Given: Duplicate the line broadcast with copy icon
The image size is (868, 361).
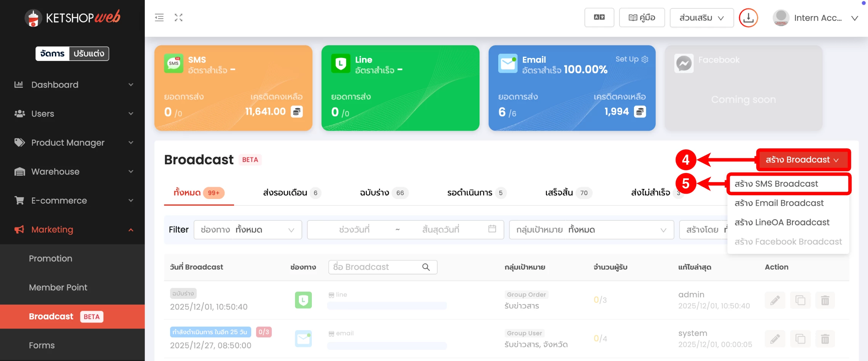Looking at the screenshot, I should click(800, 300).
